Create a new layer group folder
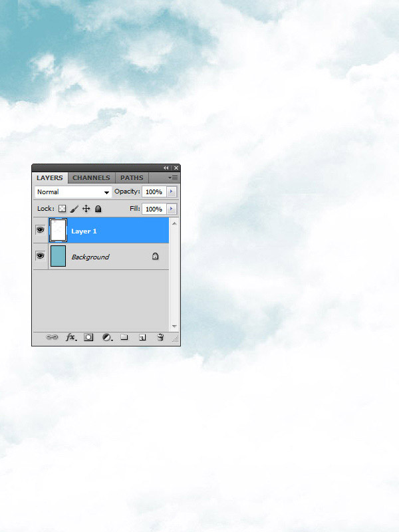 (x=124, y=338)
